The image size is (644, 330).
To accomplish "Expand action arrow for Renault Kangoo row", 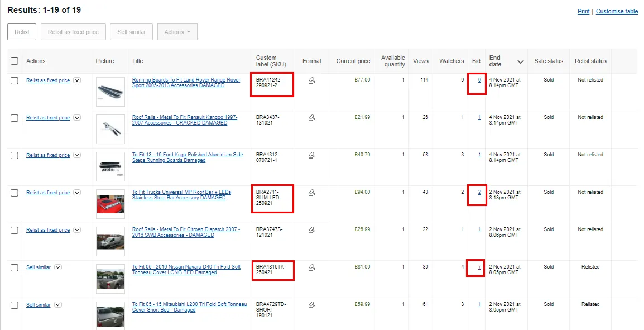I will (x=77, y=117).
